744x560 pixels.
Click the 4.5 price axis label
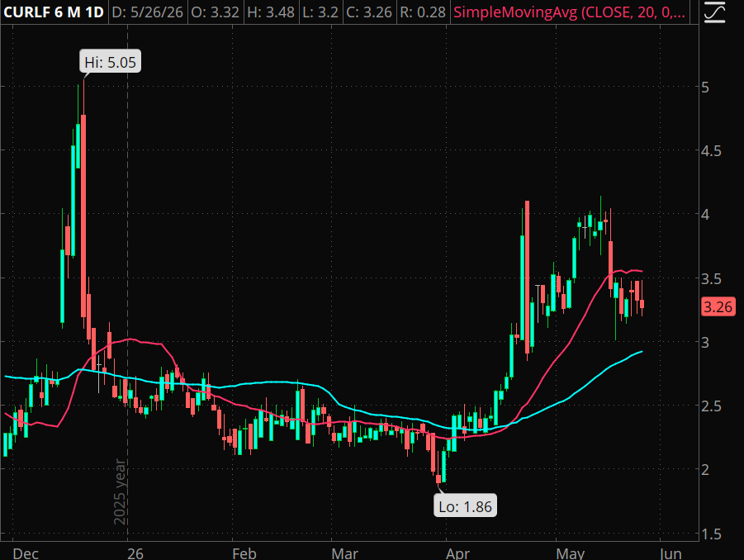pos(711,151)
